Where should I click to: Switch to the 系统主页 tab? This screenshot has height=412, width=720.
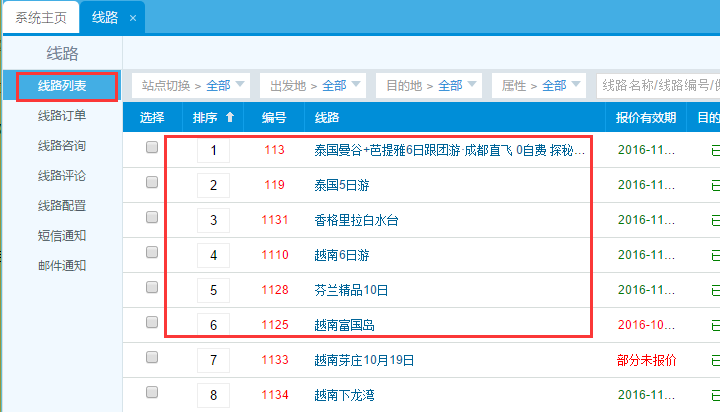(40, 18)
